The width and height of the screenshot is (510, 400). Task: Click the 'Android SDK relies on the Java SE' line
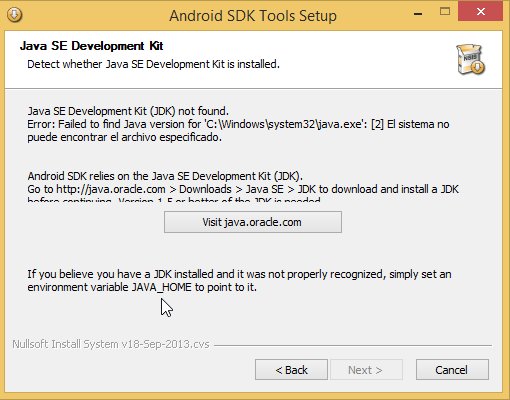[x=165, y=176]
